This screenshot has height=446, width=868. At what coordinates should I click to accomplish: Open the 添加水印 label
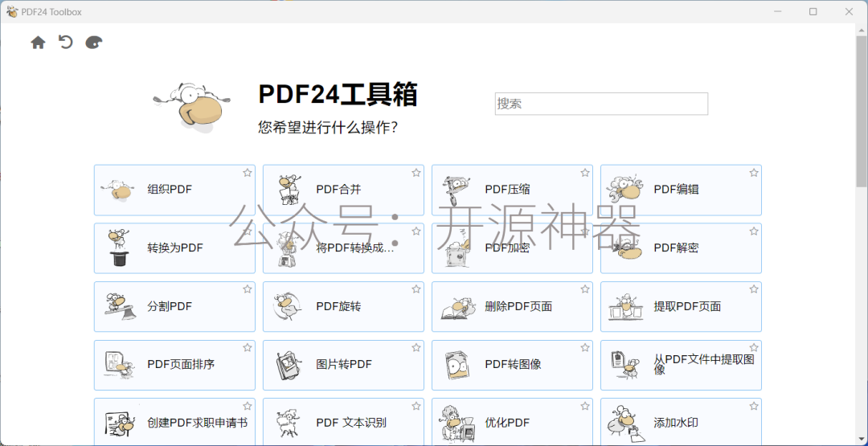pyautogui.click(x=676, y=423)
